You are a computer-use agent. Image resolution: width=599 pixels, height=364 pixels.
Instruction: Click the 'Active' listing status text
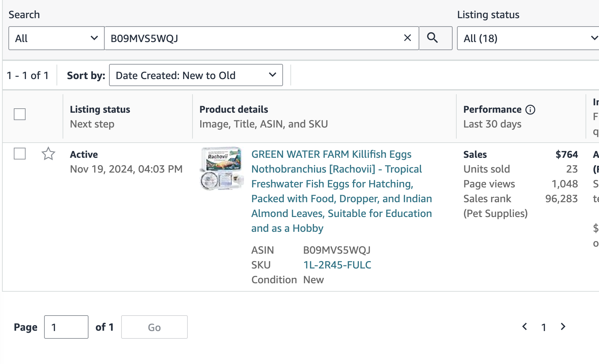(84, 154)
